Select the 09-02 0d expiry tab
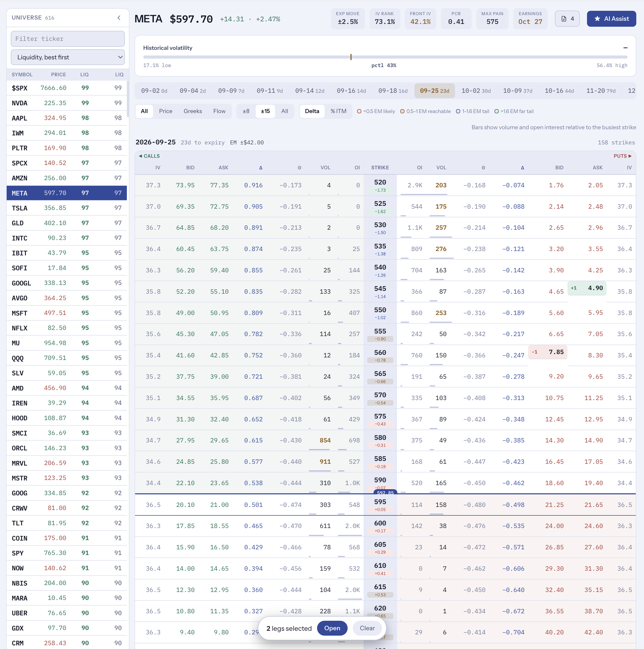The image size is (644, 649). (x=154, y=91)
